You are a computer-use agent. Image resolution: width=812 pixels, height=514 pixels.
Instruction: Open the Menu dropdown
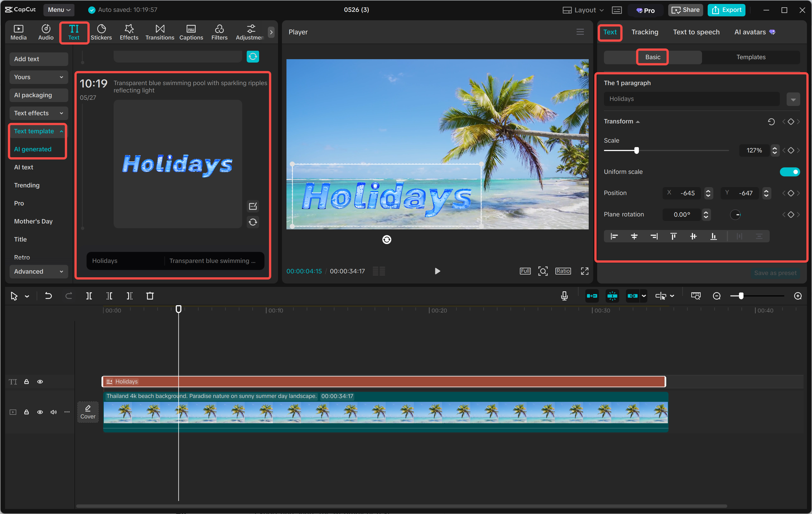tap(59, 10)
